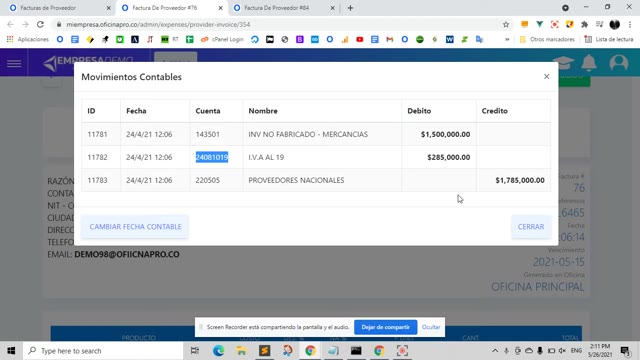640x360 pixels.
Task: Open Sublime Text from the taskbar
Action: (264, 351)
